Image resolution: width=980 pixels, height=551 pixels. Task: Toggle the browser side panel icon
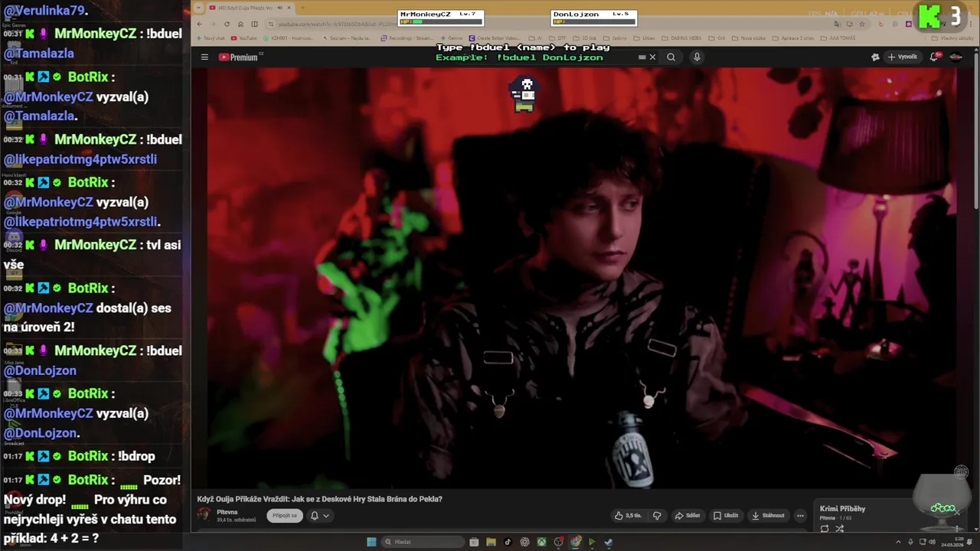[254, 24]
